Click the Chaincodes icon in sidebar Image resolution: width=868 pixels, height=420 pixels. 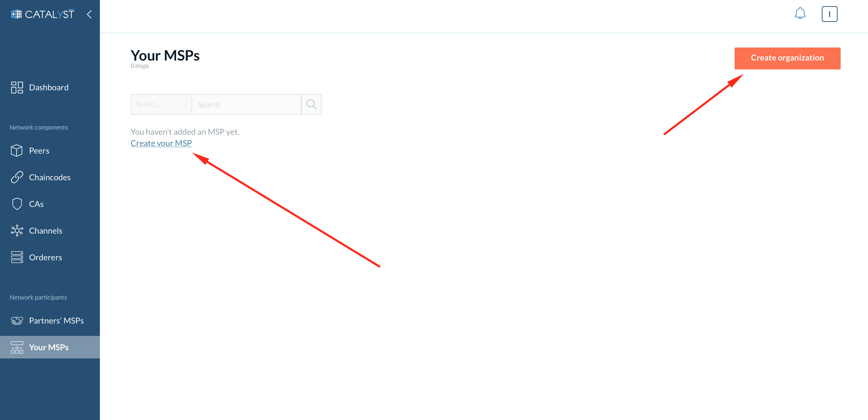17,177
